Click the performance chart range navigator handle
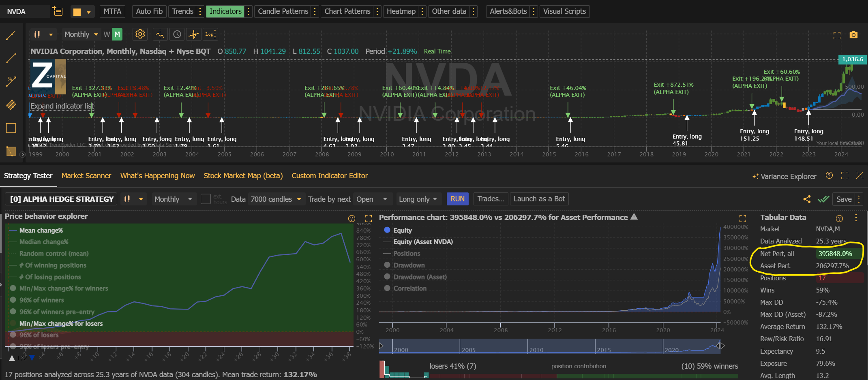868x380 pixels. tap(720, 346)
